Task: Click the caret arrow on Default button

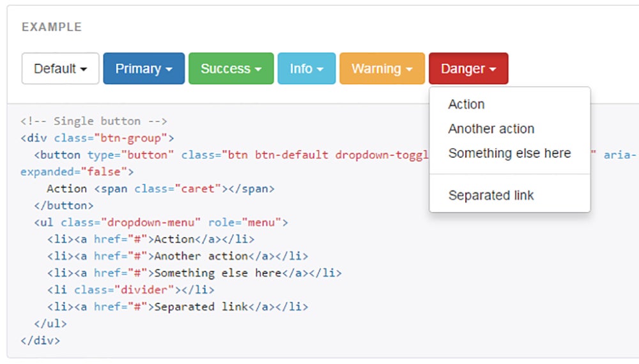Action: tap(84, 70)
